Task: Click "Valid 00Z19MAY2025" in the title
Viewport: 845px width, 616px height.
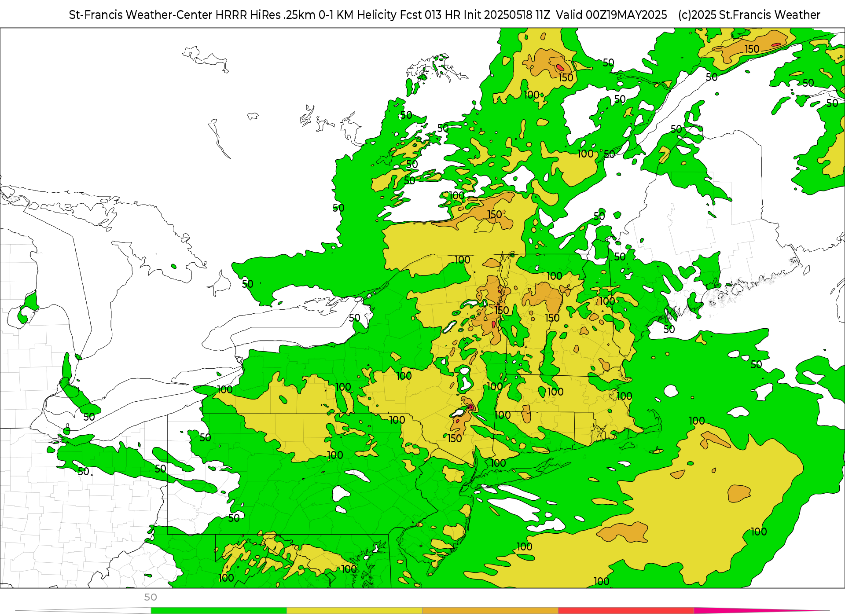Action: point(611,15)
